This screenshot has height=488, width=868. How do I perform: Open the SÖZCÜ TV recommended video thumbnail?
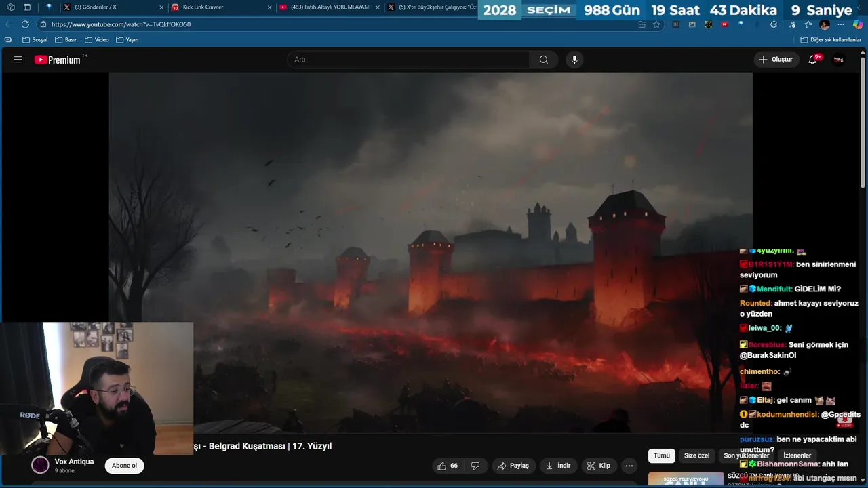pyautogui.click(x=686, y=480)
